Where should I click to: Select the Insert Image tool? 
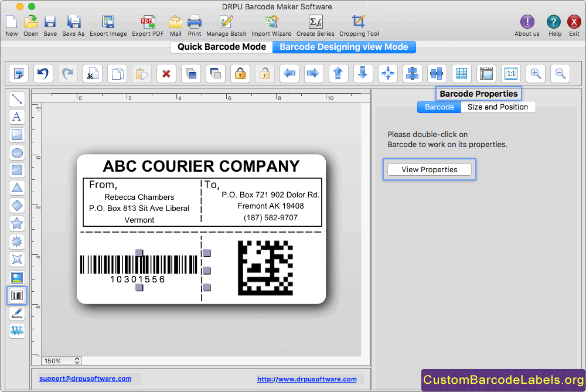click(x=17, y=278)
